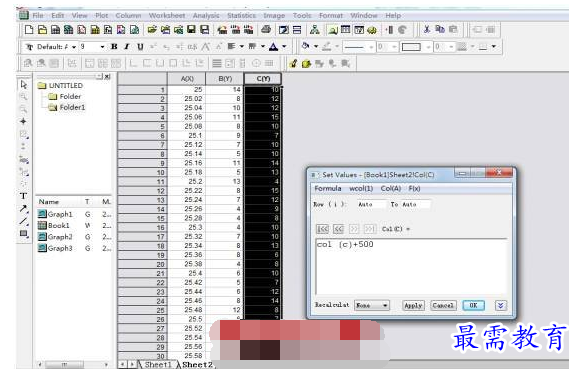The image size is (575, 369).
Task: Open the wcol(1) menu in Set Values
Action: [361, 188]
